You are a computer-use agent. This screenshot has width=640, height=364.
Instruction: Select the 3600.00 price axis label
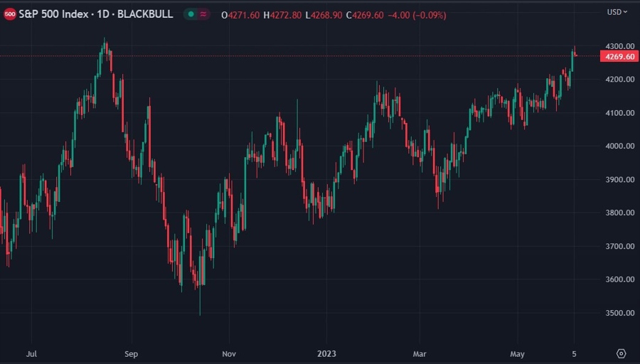pos(619,279)
